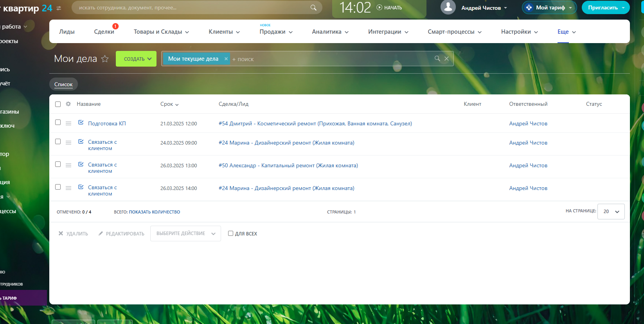Open deal '#50 Александр - Капитальный ремонт'

pos(288,165)
